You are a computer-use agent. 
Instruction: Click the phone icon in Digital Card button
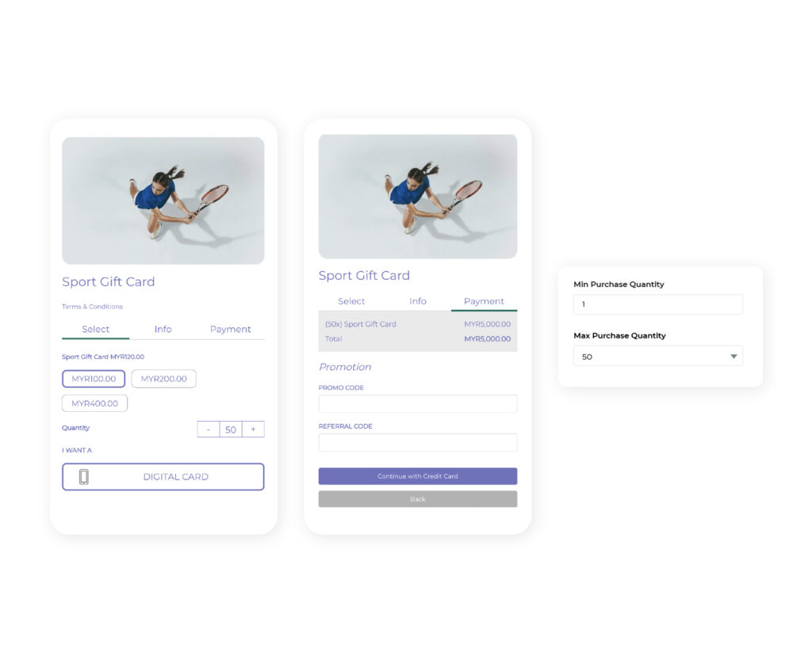click(83, 477)
